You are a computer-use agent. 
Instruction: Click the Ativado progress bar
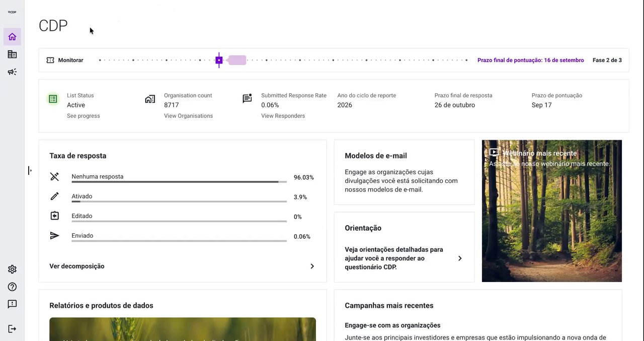(x=179, y=201)
